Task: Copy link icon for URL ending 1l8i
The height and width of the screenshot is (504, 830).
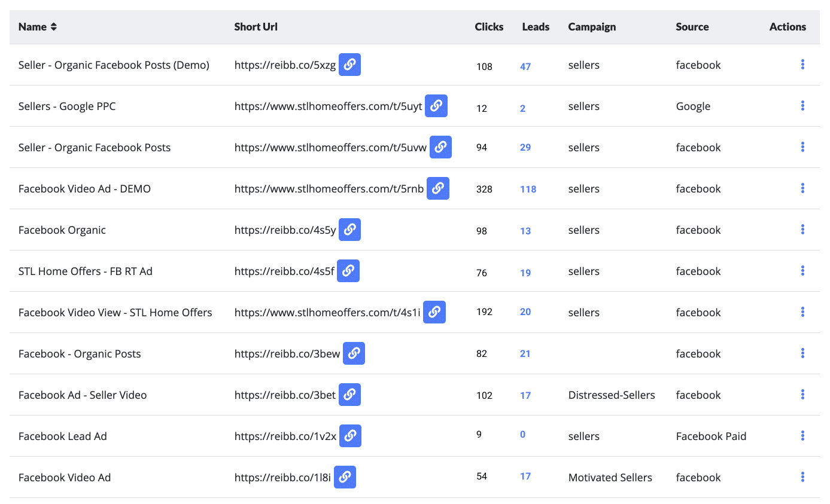Action: (x=345, y=477)
